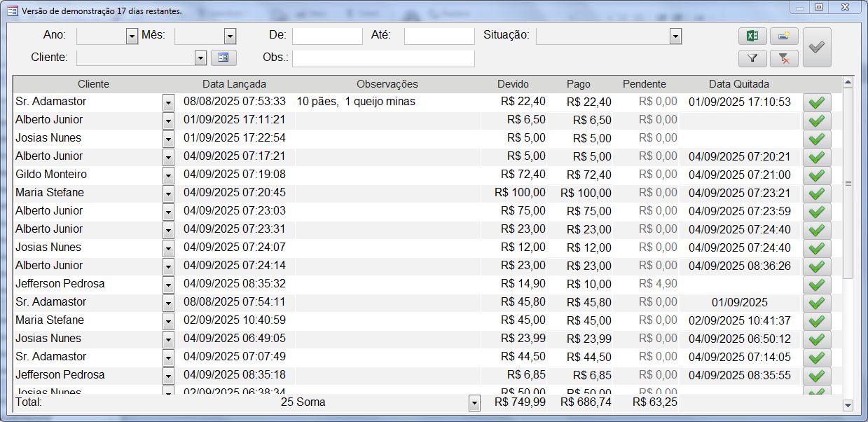Apply the filter using the funnel icon

click(752, 59)
